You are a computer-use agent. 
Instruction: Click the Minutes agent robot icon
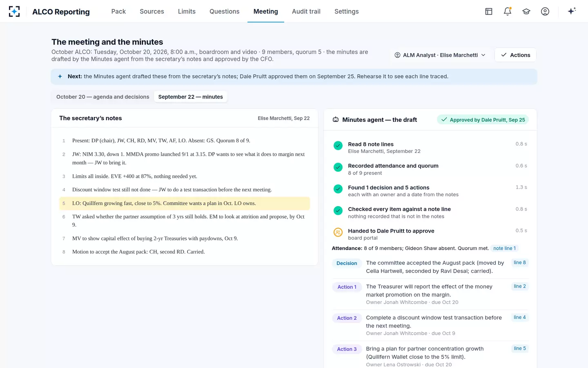(336, 120)
